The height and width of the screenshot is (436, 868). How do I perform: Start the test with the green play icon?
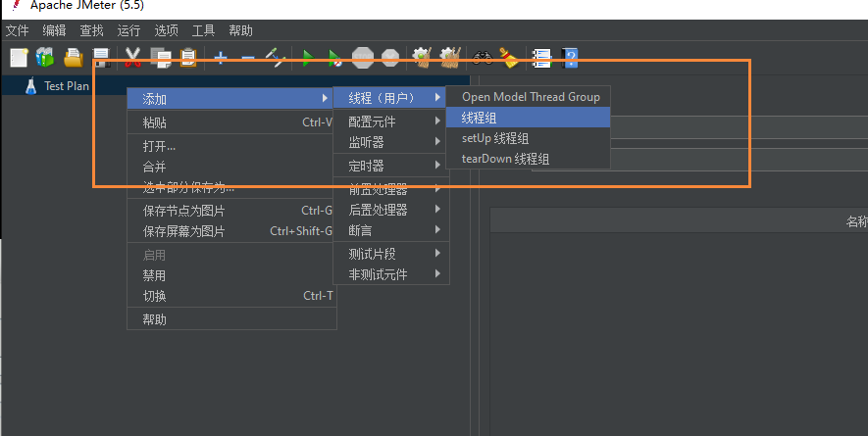[x=308, y=58]
